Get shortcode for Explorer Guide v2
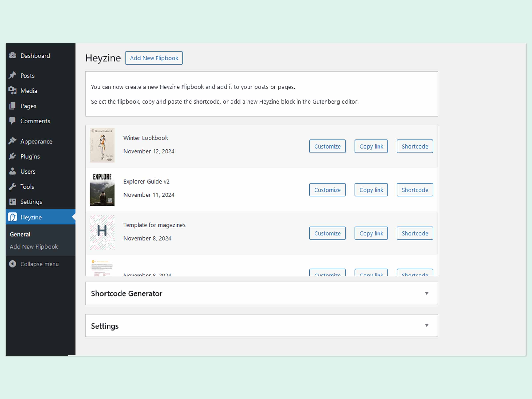532x399 pixels. (x=415, y=190)
